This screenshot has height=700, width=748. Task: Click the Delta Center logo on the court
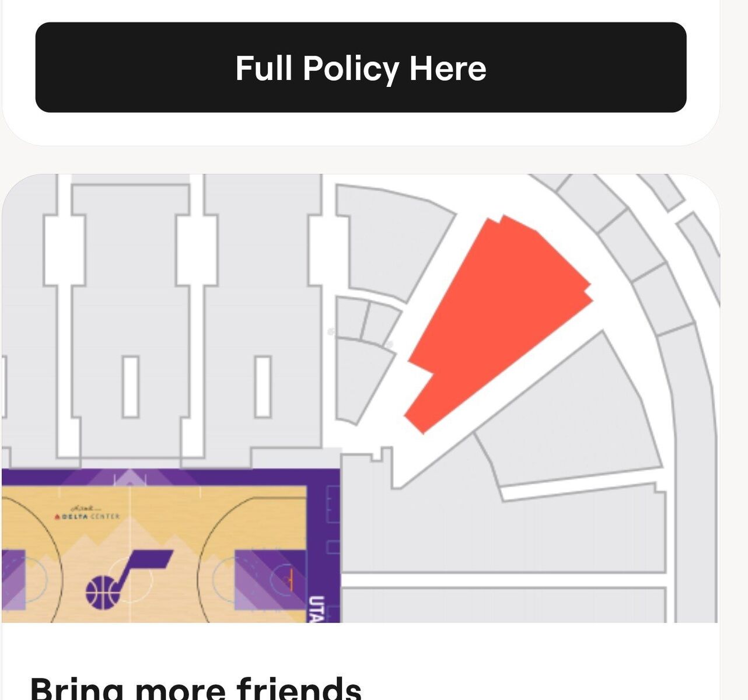[x=88, y=514]
